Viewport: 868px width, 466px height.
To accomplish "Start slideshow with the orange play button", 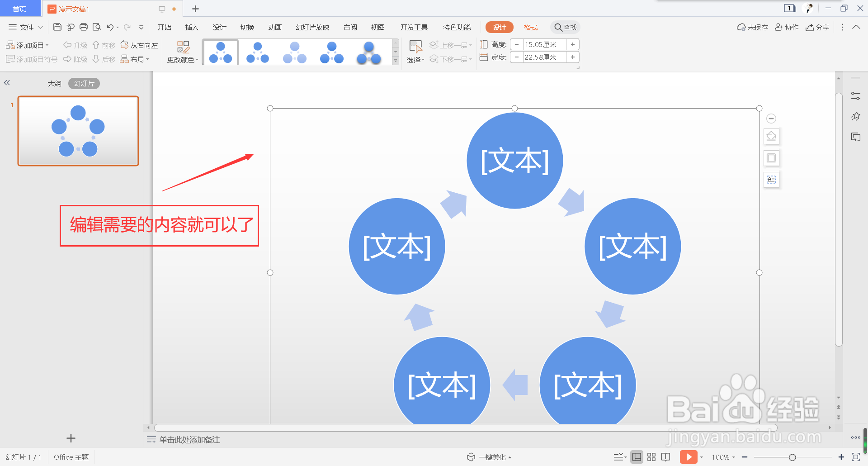I will [x=689, y=457].
